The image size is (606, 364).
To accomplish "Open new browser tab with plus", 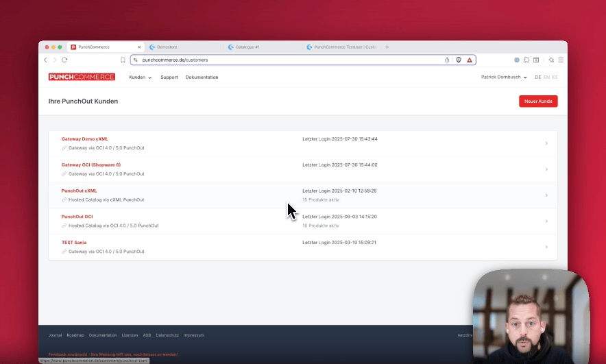I will [x=387, y=47].
